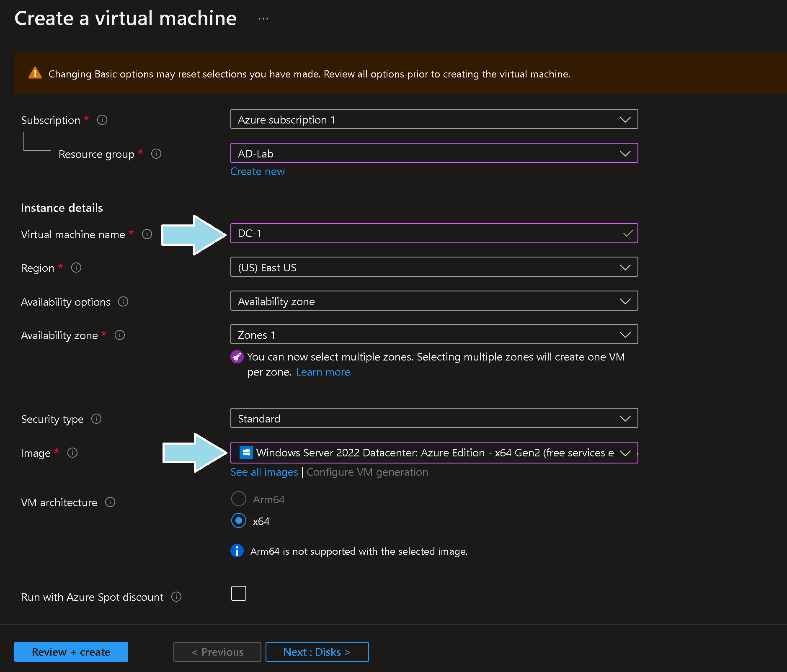The image size is (787, 672).
Task: Select the Arm64 architecture radio button
Action: 239,499
